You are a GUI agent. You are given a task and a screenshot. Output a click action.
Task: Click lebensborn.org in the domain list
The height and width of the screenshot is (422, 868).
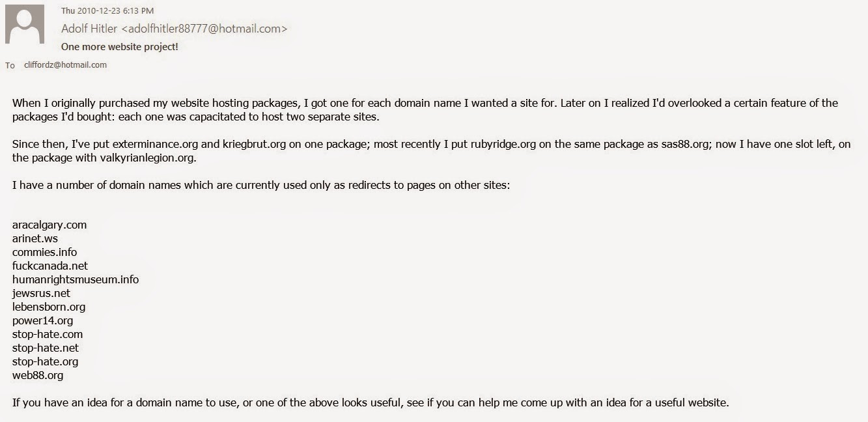point(49,307)
